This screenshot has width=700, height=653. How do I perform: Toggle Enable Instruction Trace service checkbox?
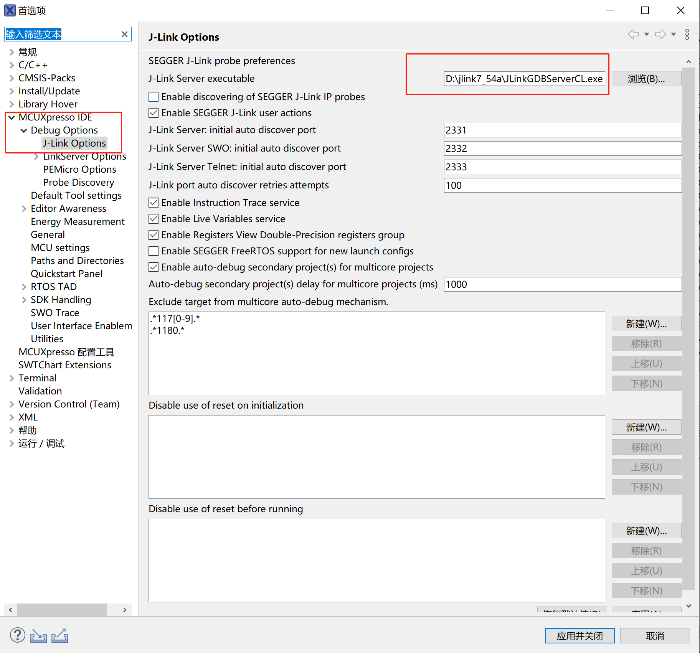coord(154,203)
